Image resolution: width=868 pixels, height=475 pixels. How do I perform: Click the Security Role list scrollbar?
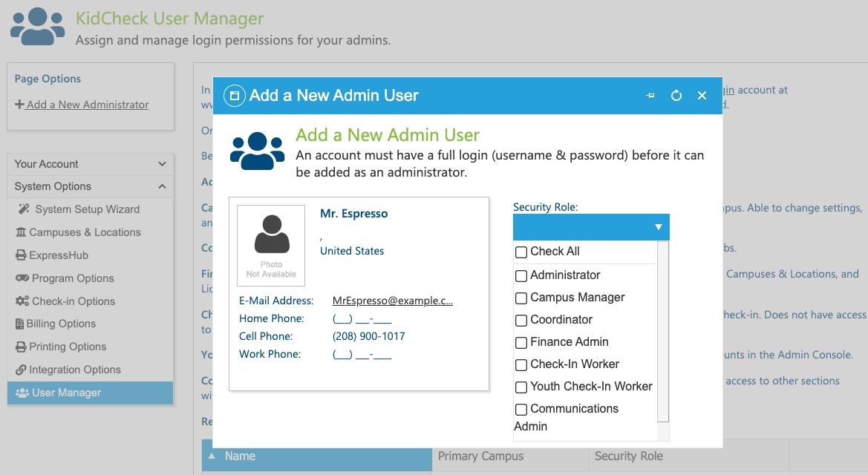pos(663,332)
